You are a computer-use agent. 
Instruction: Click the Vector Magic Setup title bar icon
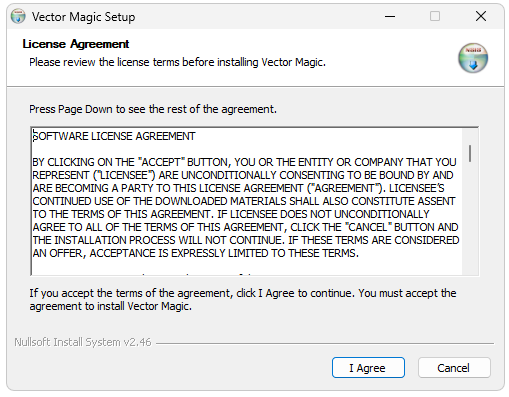click(18, 16)
